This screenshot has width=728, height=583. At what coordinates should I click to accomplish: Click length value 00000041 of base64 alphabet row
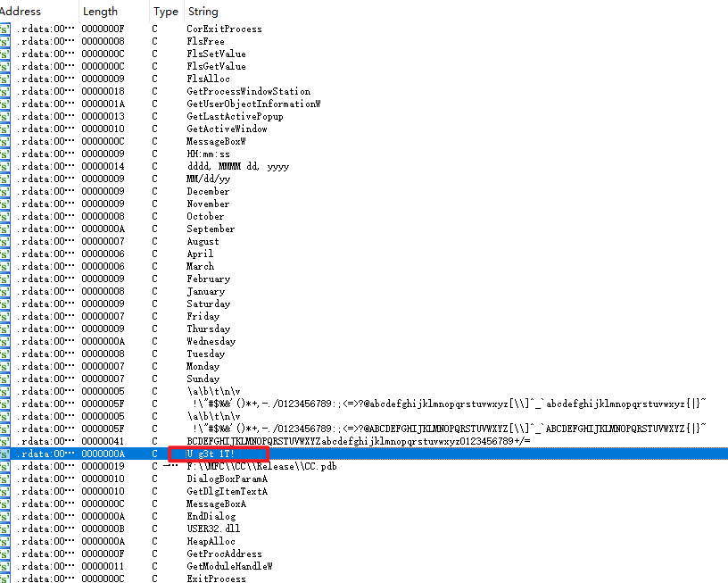[x=103, y=441]
